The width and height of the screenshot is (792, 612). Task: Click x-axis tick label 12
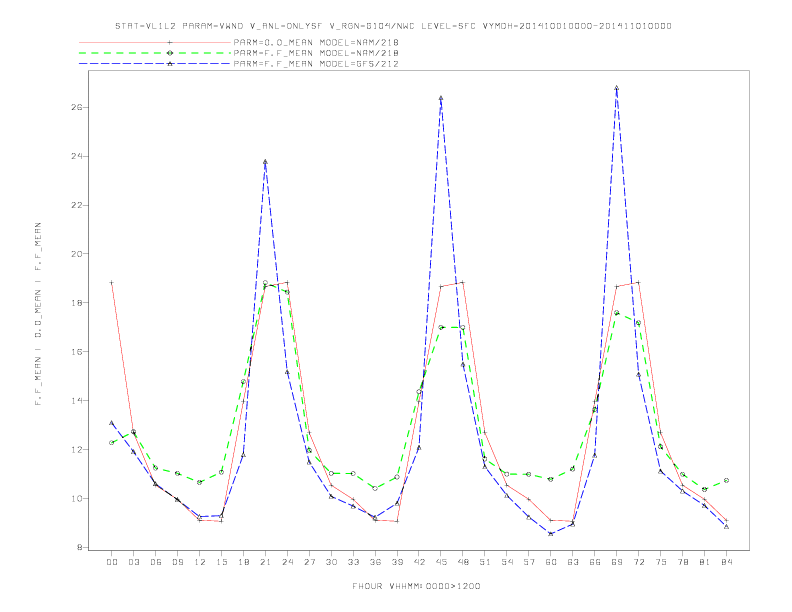click(200, 562)
